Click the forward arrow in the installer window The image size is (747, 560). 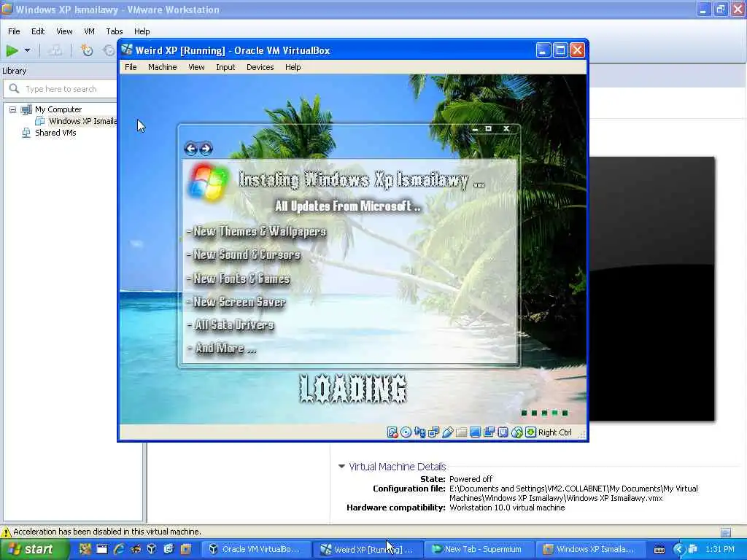click(x=206, y=149)
